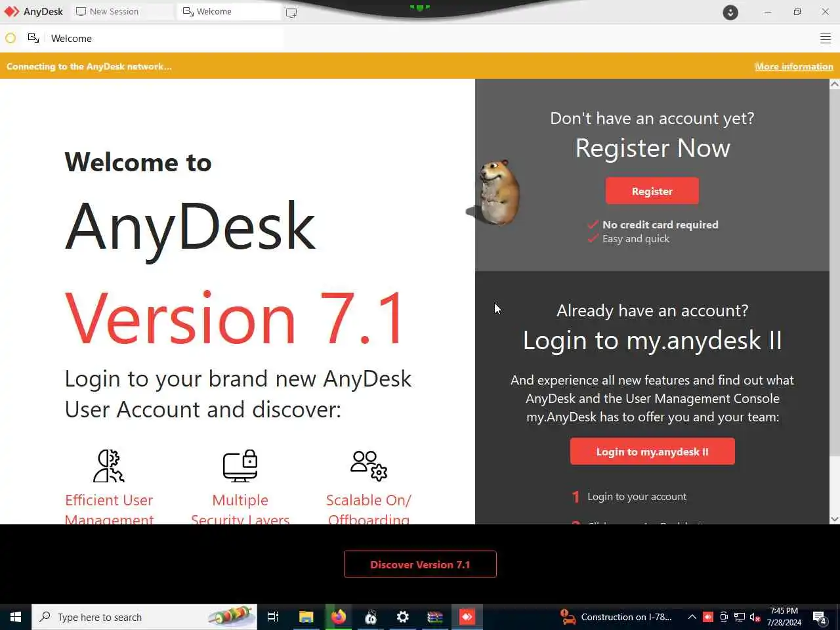
Task: Open File Explorer from the taskbar
Action: pyautogui.click(x=306, y=617)
